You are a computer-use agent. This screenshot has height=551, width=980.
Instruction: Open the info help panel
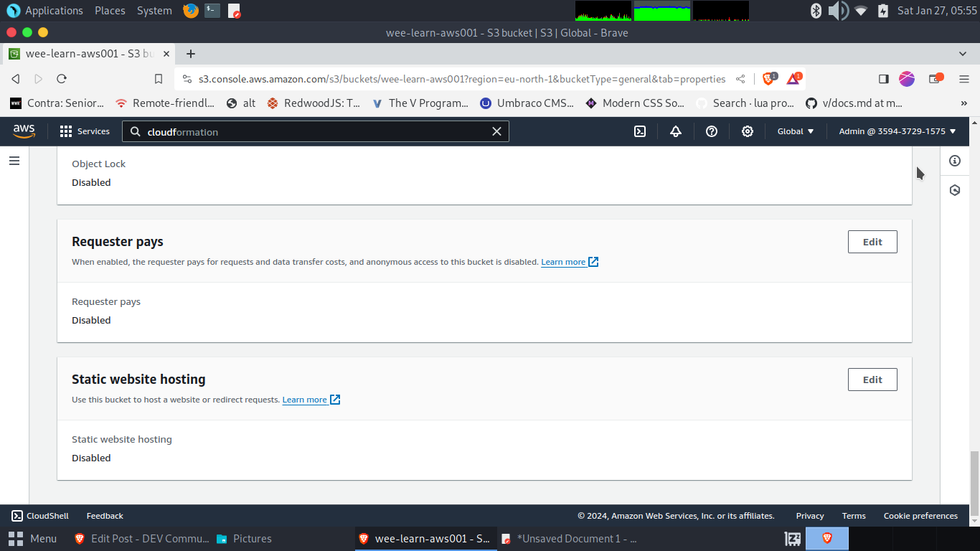pyautogui.click(x=955, y=161)
